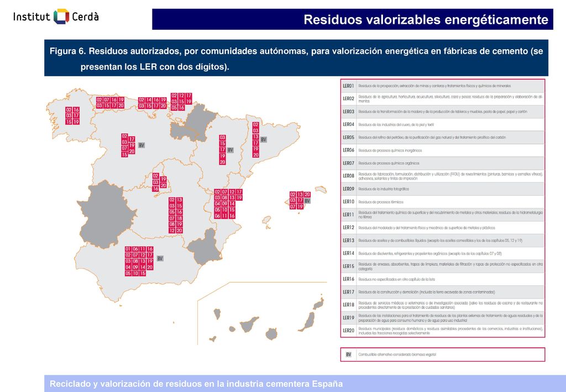The height and width of the screenshot is (392, 566).
Task: Click legend row LER19 waste treatment installations
Action: tap(443, 318)
